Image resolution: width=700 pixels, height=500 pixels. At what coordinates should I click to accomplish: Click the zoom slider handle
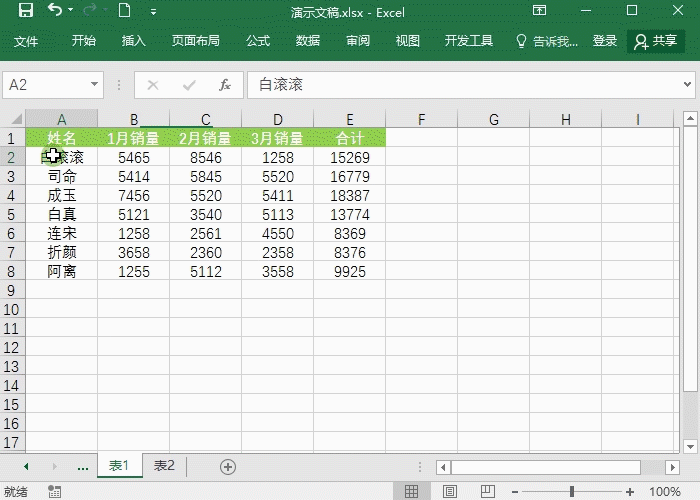pyautogui.click(x=572, y=491)
